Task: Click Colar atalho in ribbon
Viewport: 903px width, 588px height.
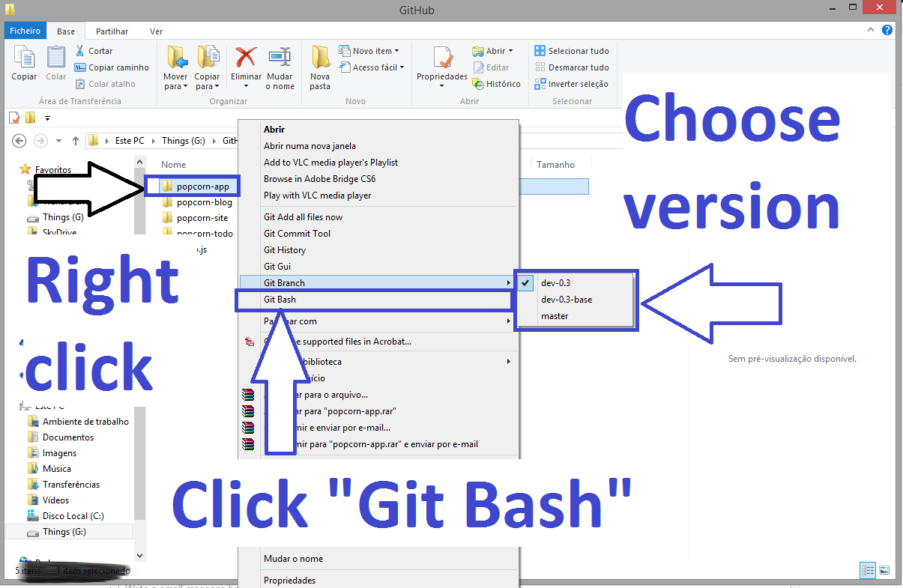Action: pos(105,84)
